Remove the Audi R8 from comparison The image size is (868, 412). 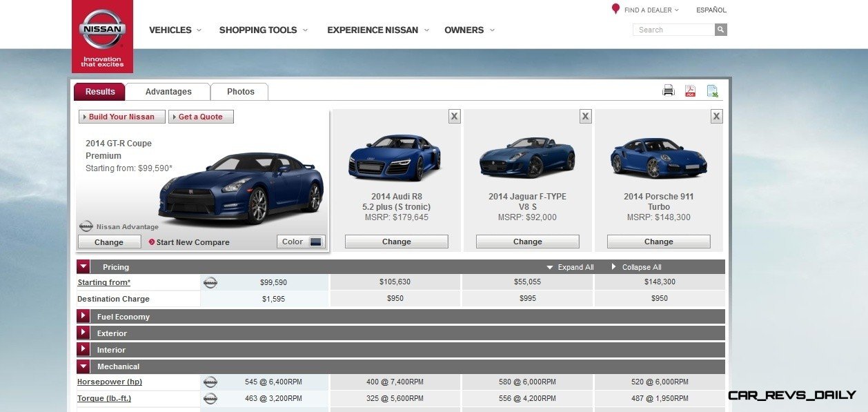coord(454,116)
